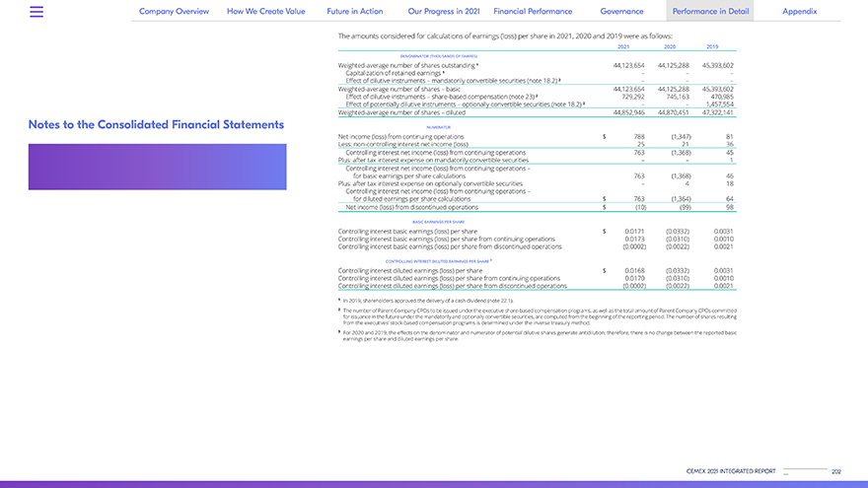Click the page number 202

(836, 472)
